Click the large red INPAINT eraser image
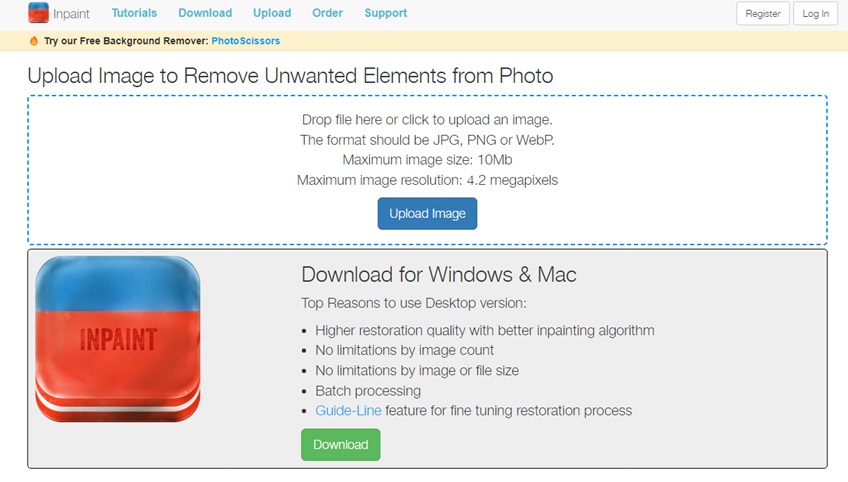The height and width of the screenshot is (482, 848). 118,339
